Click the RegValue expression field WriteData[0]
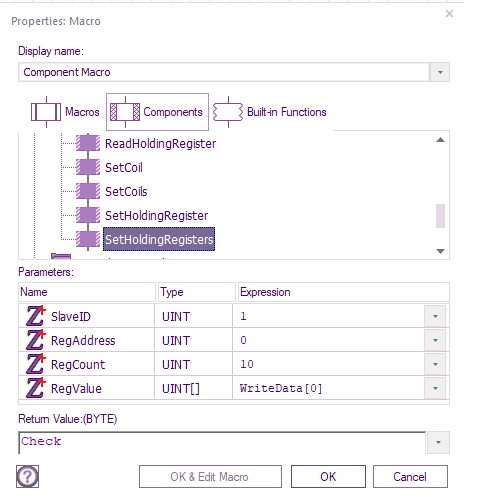The width and height of the screenshot is (500, 502). pyautogui.click(x=328, y=388)
